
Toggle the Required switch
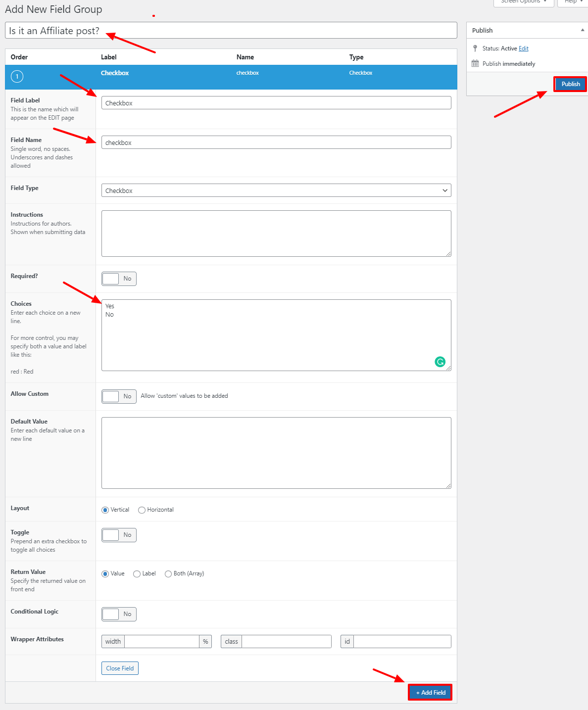pos(119,279)
